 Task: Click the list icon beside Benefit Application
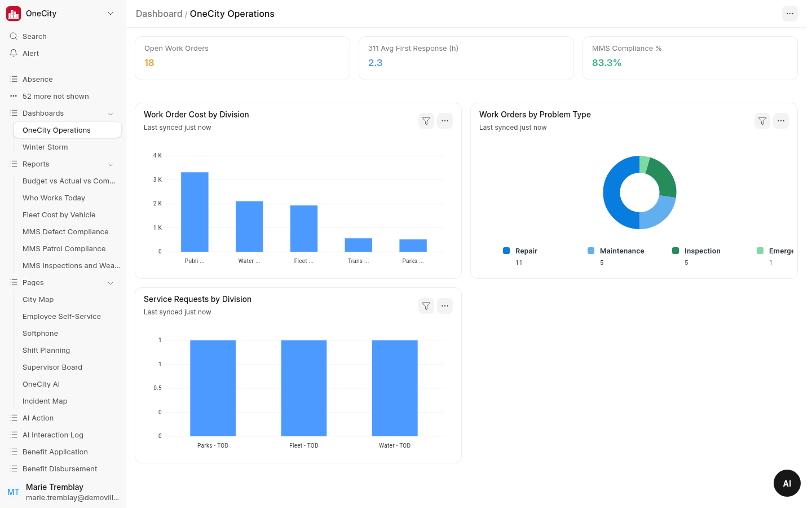(x=14, y=452)
